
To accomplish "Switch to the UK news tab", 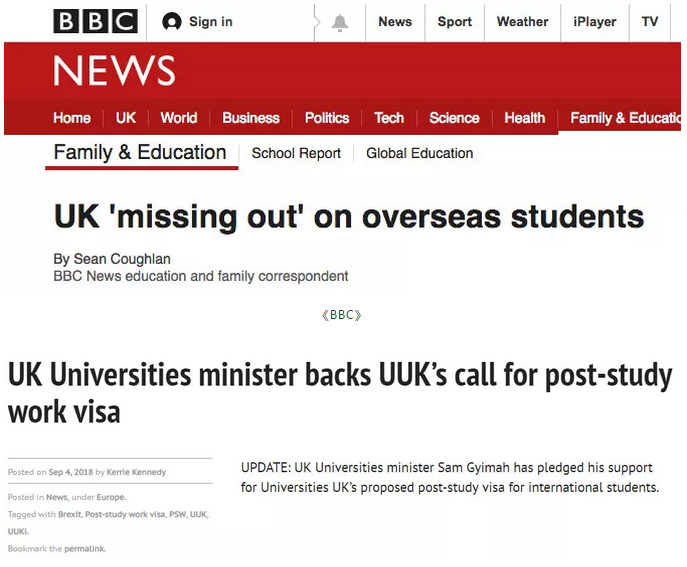I will pos(126,118).
